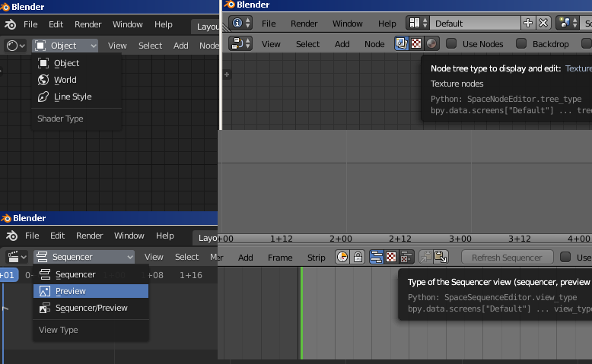Open File menu in the Default screen window
The image size is (592, 364).
pos(269,24)
